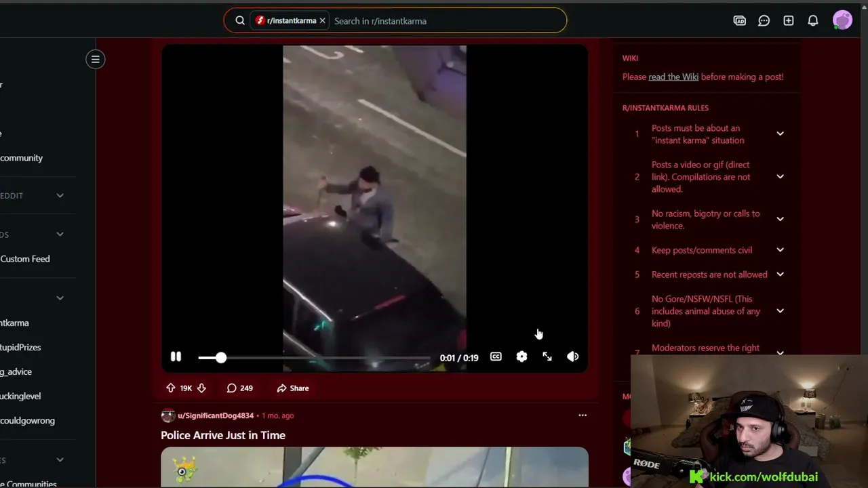Share the post
This screenshot has width=868, height=488.
(x=292, y=388)
